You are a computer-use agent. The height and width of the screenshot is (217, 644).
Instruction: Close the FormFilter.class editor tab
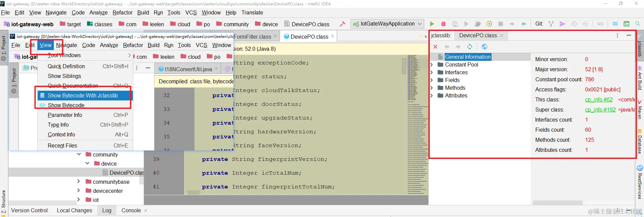[x=275, y=36]
